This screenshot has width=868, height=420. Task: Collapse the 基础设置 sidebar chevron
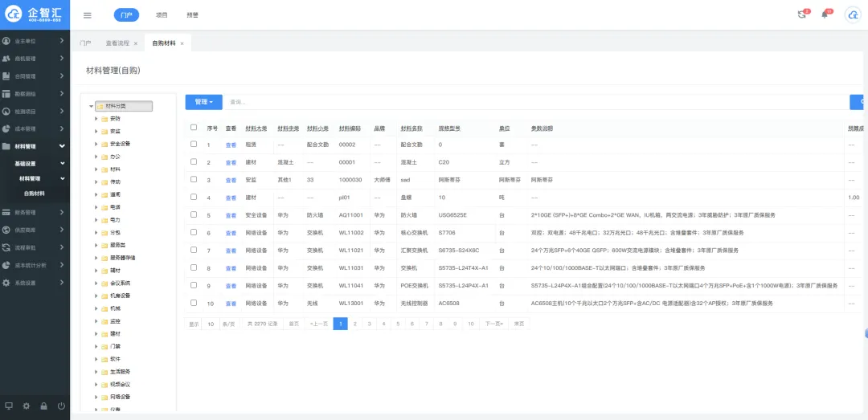(x=63, y=164)
